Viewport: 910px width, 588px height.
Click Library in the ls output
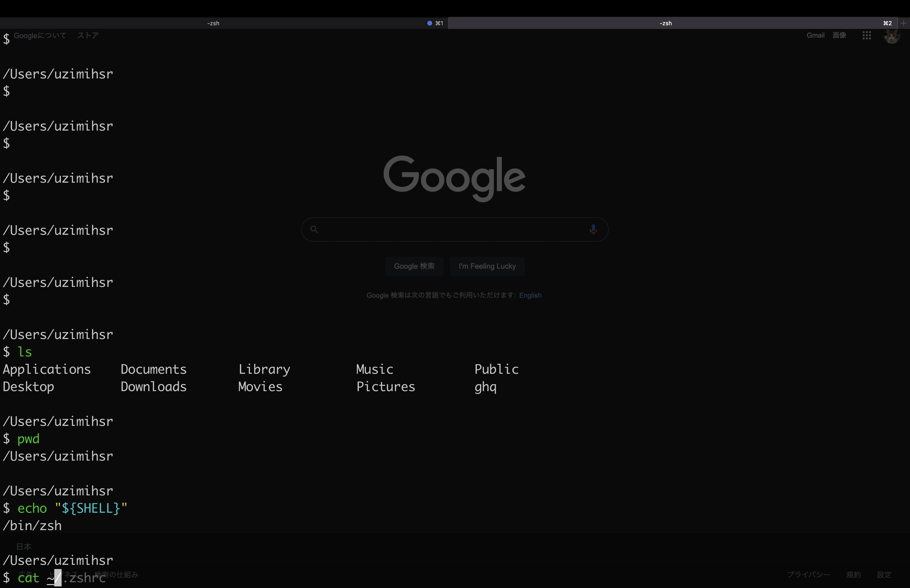click(264, 369)
